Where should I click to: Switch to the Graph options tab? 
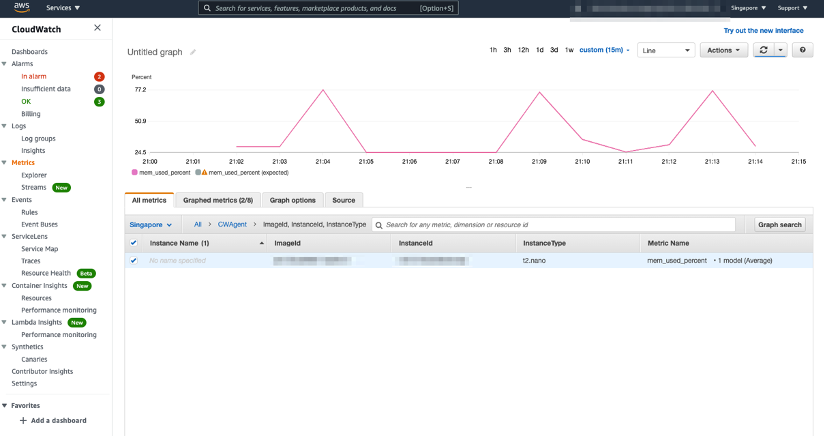coord(293,200)
